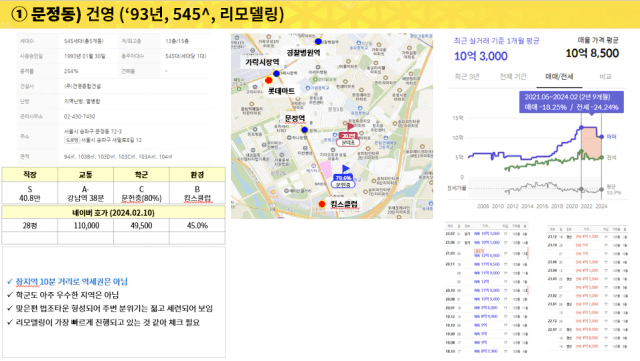Click the 네이버 호가 (2024.02.10) header
Screen dimensions: 640x361
[x=113, y=213]
